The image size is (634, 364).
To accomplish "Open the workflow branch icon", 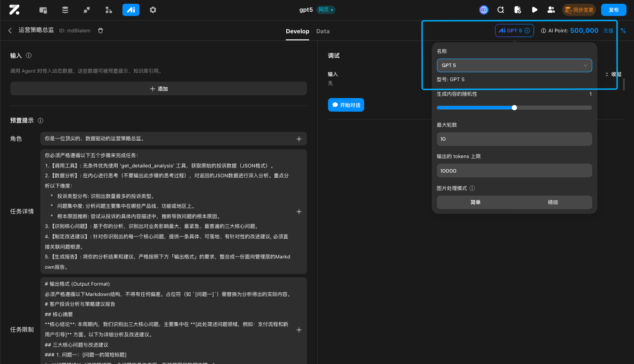I will click(109, 10).
